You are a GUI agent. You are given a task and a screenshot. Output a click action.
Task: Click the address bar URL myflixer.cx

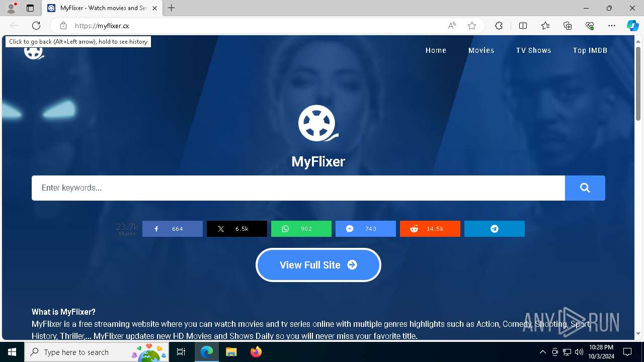[x=102, y=26]
